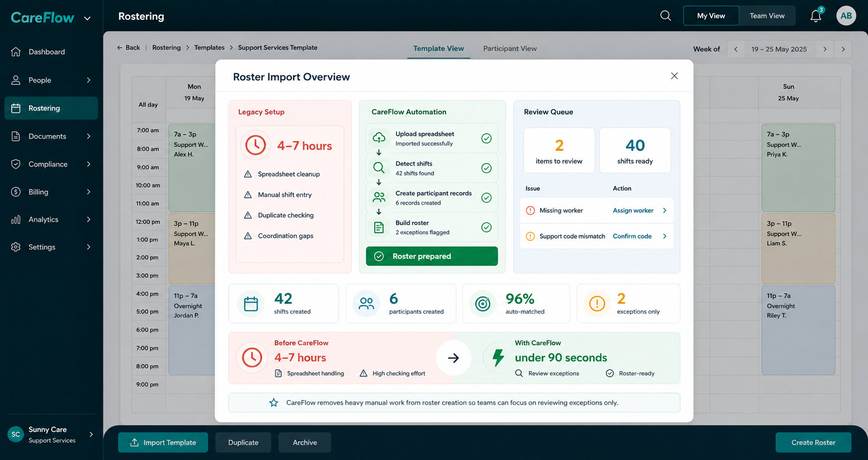
Task: Open the Template View tab
Action: (438, 49)
